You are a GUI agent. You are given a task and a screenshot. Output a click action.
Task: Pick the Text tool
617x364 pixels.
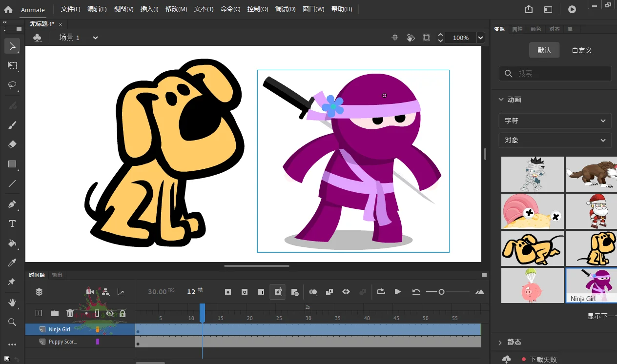click(12, 223)
